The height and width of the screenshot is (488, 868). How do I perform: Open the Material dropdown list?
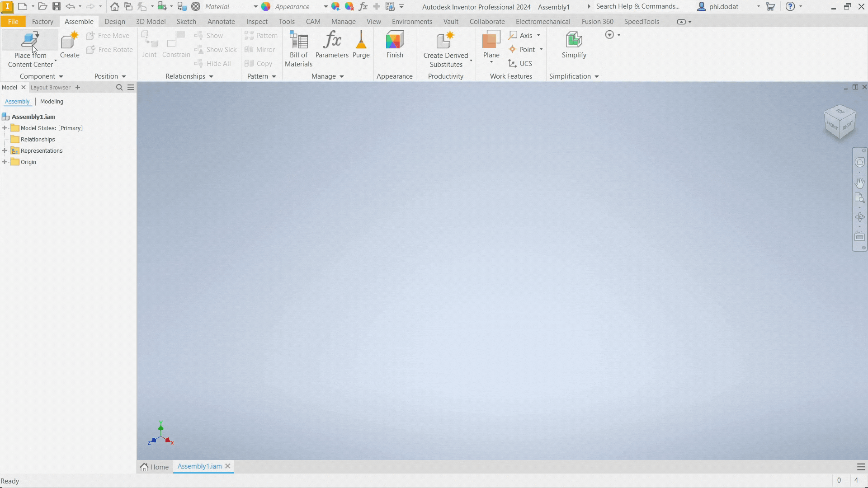(x=255, y=7)
